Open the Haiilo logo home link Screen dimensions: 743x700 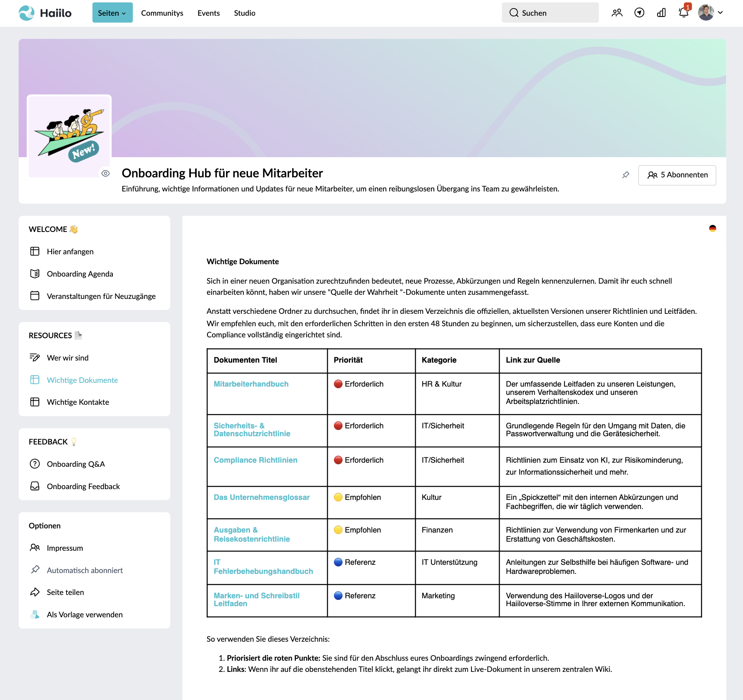pos(45,13)
